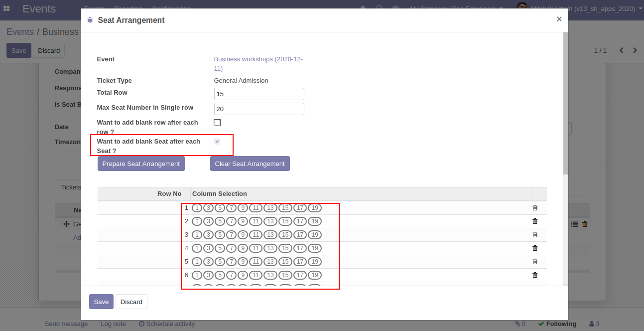
Task: Open the My Company (San Francisco) dropdown
Action: tap(456, 8)
